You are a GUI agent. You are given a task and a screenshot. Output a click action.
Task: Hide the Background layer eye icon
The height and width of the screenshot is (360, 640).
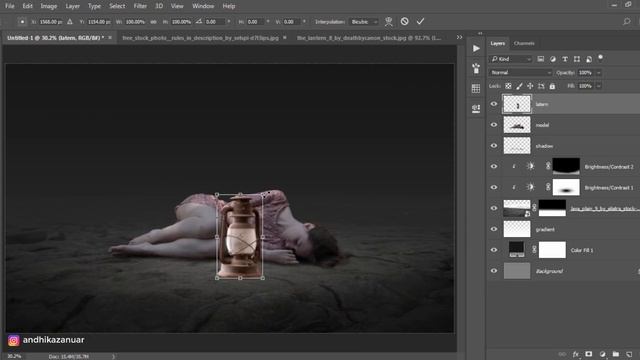[x=494, y=271]
